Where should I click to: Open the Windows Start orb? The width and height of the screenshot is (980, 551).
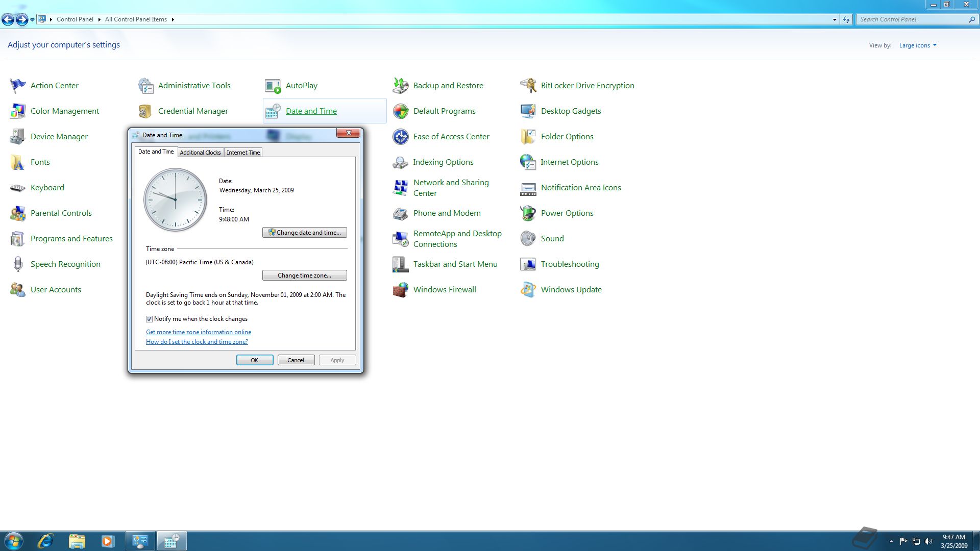14,541
